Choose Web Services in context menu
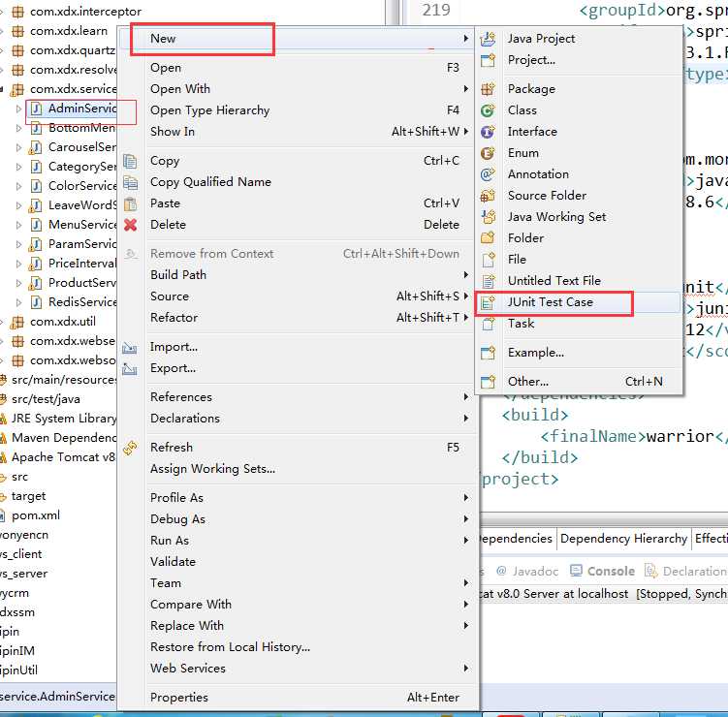The image size is (728, 717). coord(297,669)
